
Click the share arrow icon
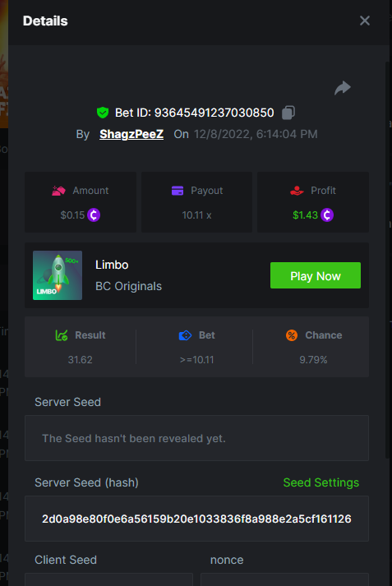pyautogui.click(x=343, y=88)
